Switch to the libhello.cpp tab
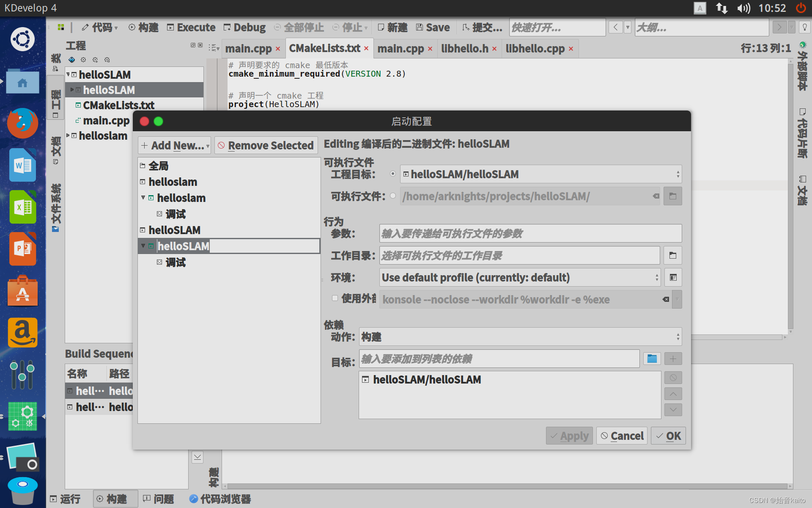 click(535, 48)
